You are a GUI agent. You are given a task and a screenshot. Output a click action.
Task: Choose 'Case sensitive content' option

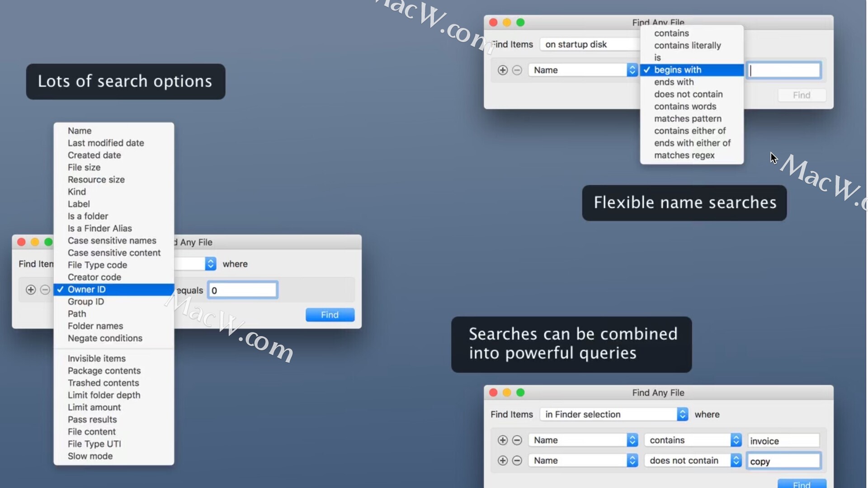coord(113,253)
